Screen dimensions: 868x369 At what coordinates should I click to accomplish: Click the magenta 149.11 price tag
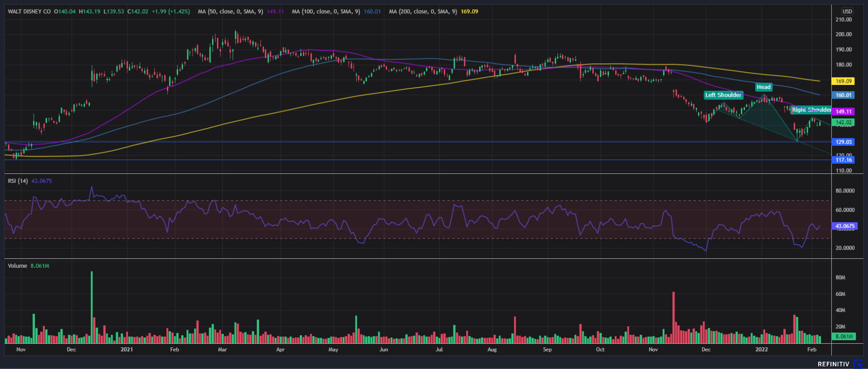[843, 112]
